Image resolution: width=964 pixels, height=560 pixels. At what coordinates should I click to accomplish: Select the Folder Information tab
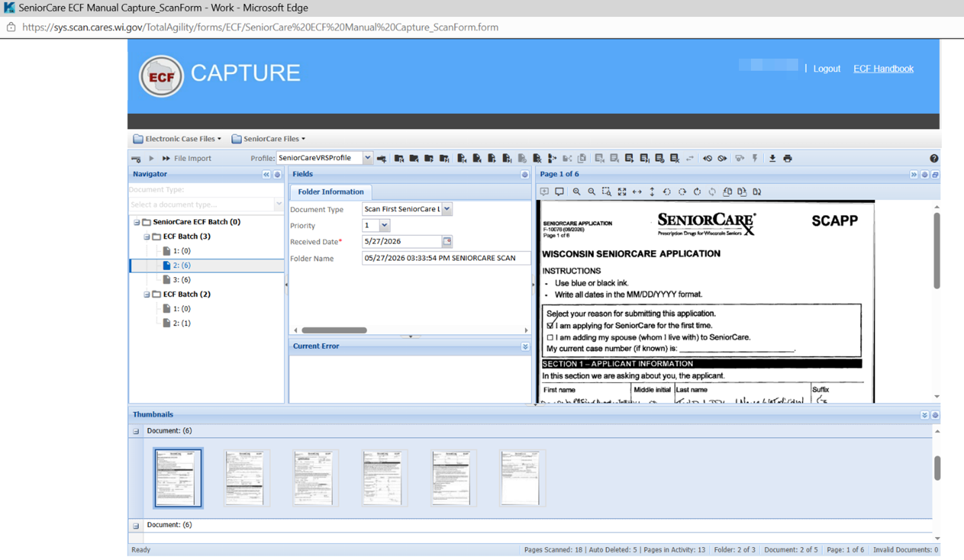(x=330, y=192)
